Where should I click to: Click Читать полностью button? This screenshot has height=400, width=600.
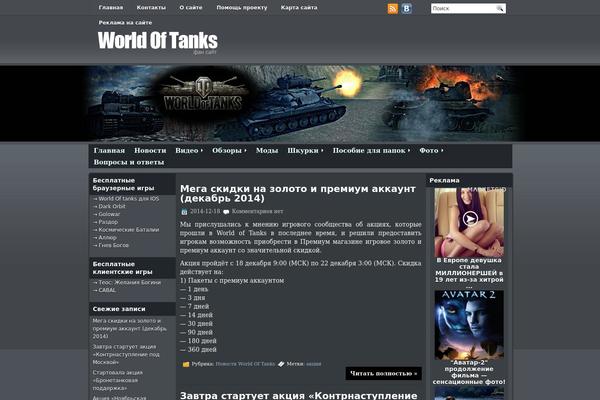[384, 374]
